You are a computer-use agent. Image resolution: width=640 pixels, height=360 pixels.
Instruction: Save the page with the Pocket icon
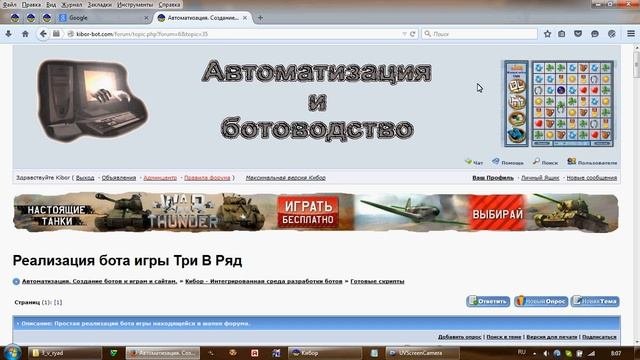[x=578, y=34]
